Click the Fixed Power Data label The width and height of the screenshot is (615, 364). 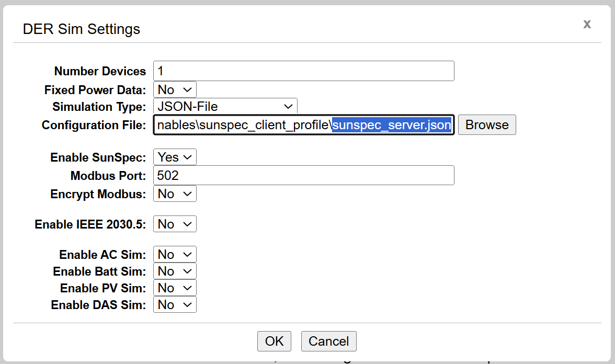tap(95, 89)
